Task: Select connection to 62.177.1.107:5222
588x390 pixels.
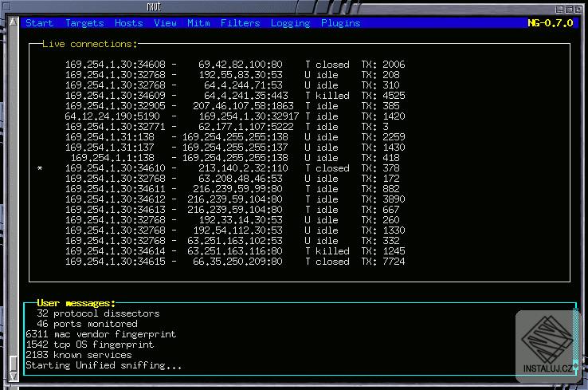Action: (227, 127)
